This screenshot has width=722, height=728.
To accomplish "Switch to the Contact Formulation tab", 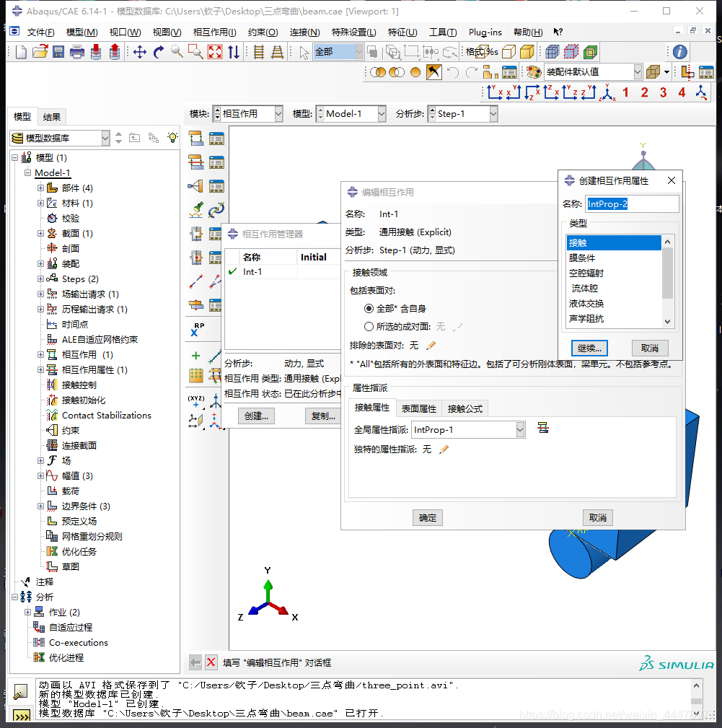I will point(465,408).
